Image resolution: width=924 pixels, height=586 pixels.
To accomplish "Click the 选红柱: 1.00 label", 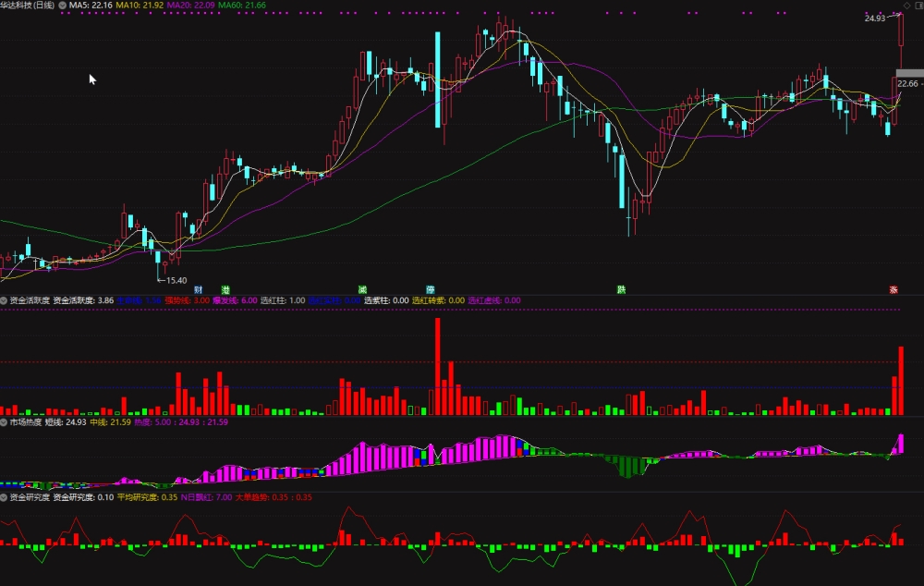I will [283, 300].
